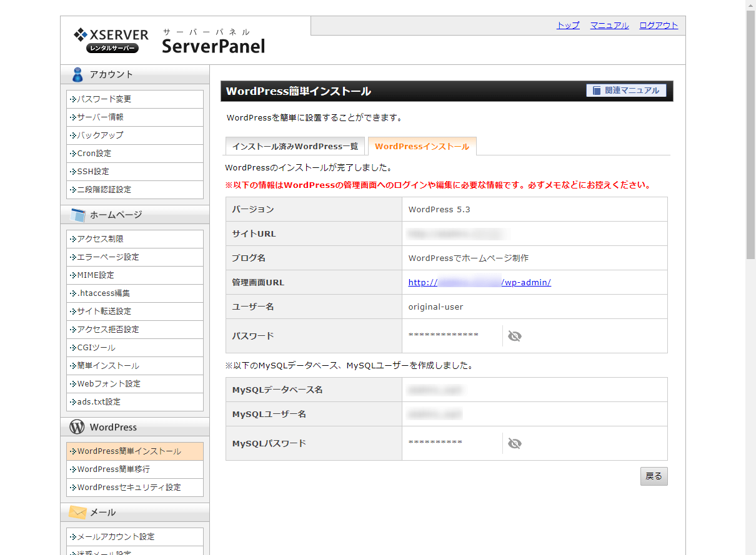Image resolution: width=756 pixels, height=555 pixels.
Task: Click the 'WordPressでホームページ制作' blog name
Action: click(x=469, y=258)
